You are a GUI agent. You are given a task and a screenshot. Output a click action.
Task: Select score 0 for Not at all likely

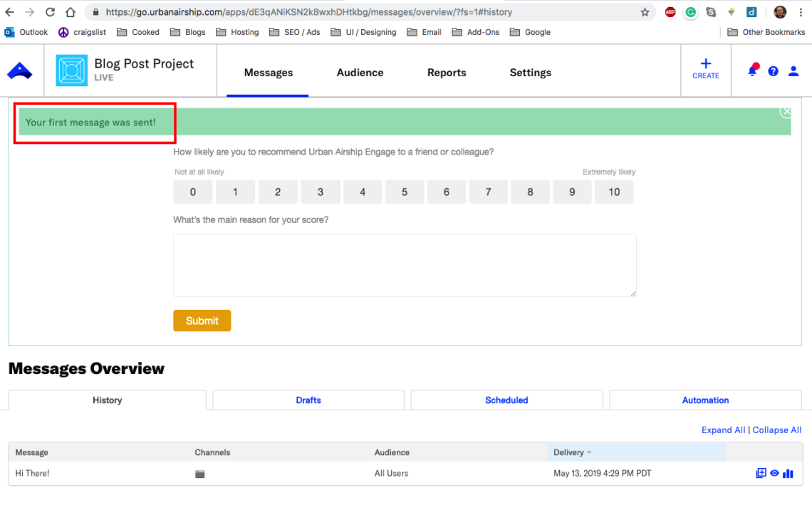193,192
